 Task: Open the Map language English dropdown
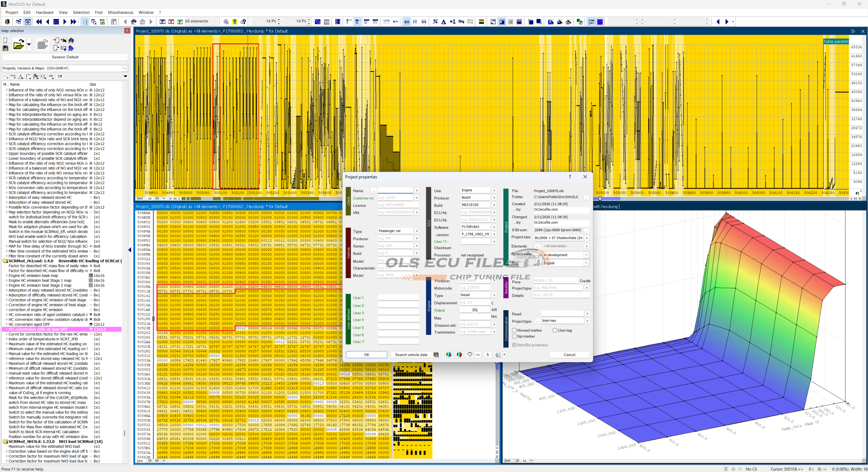click(x=586, y=263)
